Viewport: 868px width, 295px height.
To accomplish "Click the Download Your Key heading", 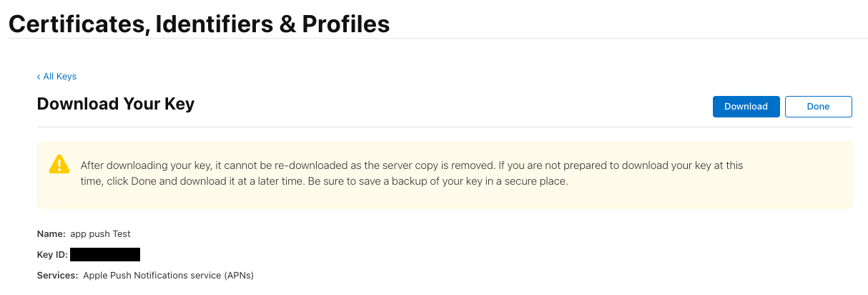I will click(116, 104).
